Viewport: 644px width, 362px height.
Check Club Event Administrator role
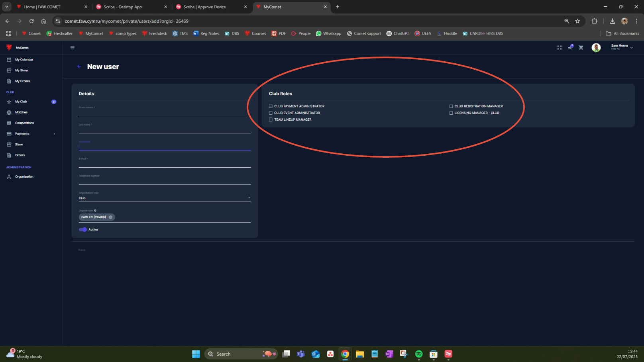271,113
